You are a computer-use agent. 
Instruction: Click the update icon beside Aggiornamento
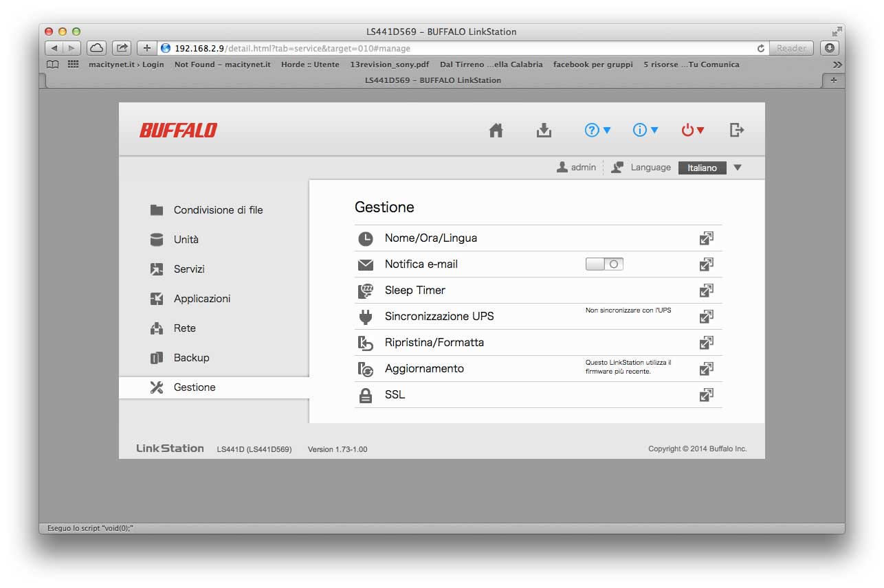(366, 369)
